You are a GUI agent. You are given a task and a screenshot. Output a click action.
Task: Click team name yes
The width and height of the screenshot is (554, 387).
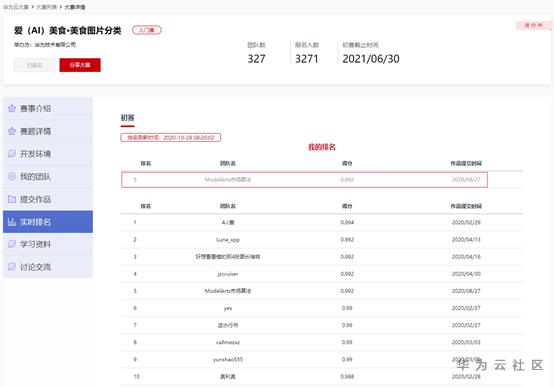tap(228, 308)
